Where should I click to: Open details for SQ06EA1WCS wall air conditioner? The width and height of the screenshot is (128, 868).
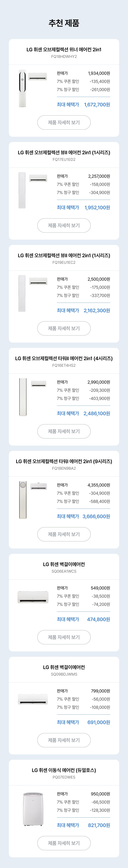click(x=64, y=637)
